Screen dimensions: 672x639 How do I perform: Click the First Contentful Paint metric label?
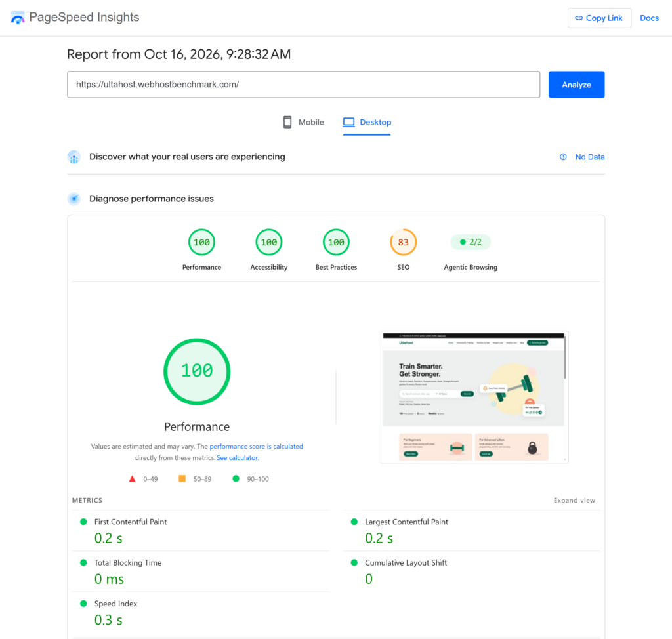point(131,522)
